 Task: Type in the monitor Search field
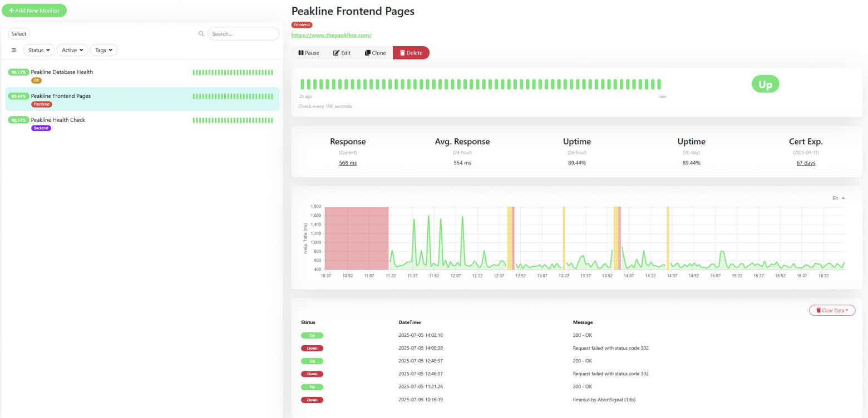pyautogui.click(x=243, y=34)
